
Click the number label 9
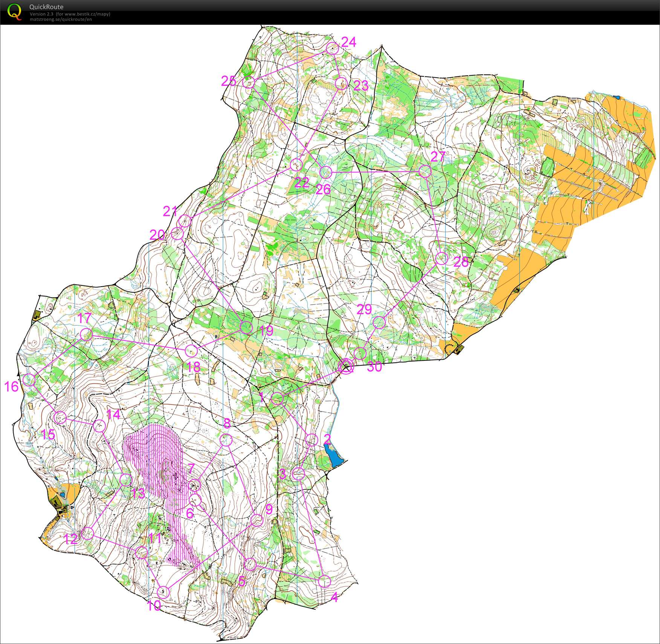(269, 509)
